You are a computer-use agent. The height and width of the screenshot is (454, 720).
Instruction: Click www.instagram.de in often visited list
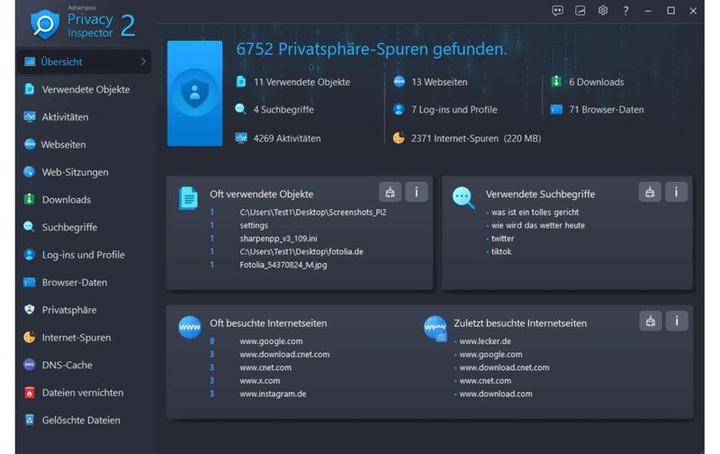point(273,394)
